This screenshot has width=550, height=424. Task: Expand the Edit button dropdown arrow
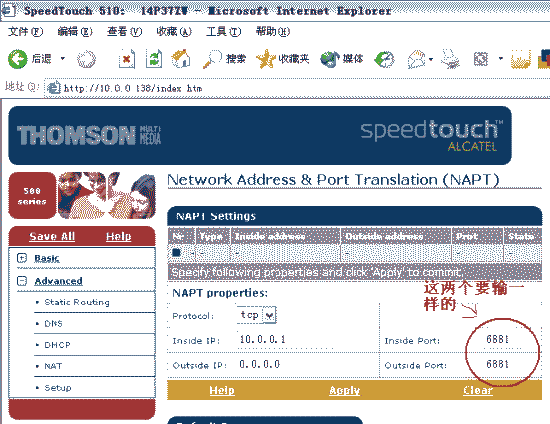click(501, 59)
